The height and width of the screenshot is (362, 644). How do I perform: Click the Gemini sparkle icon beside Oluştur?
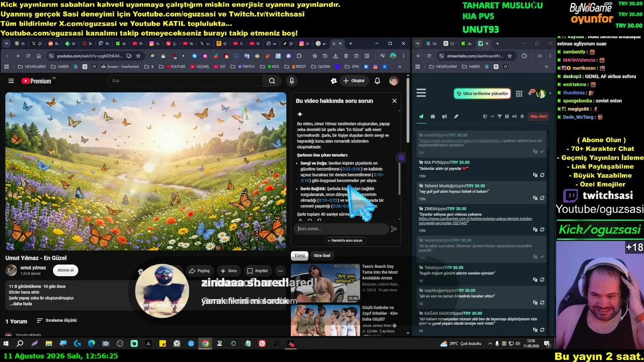pos(334,81)
